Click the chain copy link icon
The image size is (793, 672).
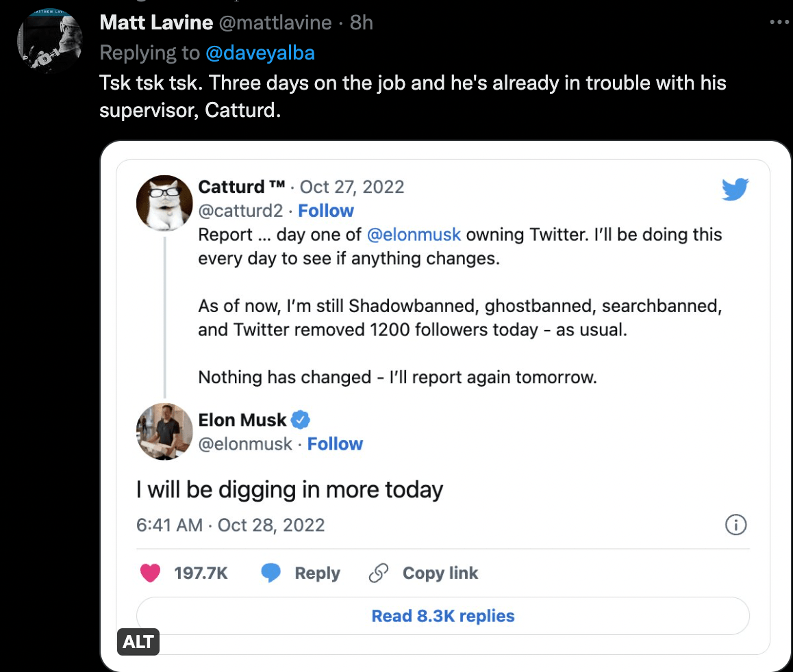point(379,573)
